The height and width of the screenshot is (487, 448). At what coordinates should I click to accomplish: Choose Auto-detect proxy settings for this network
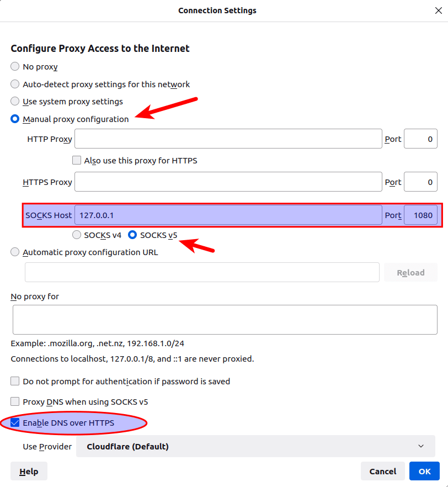point(15,84)
